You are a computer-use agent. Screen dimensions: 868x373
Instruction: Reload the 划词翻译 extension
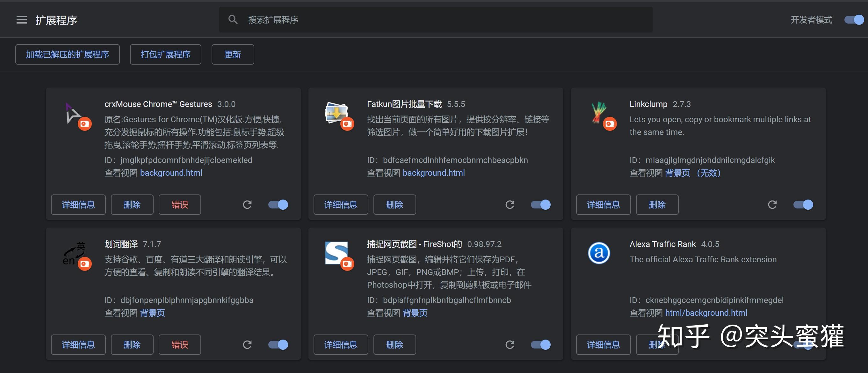click(247, 345)
